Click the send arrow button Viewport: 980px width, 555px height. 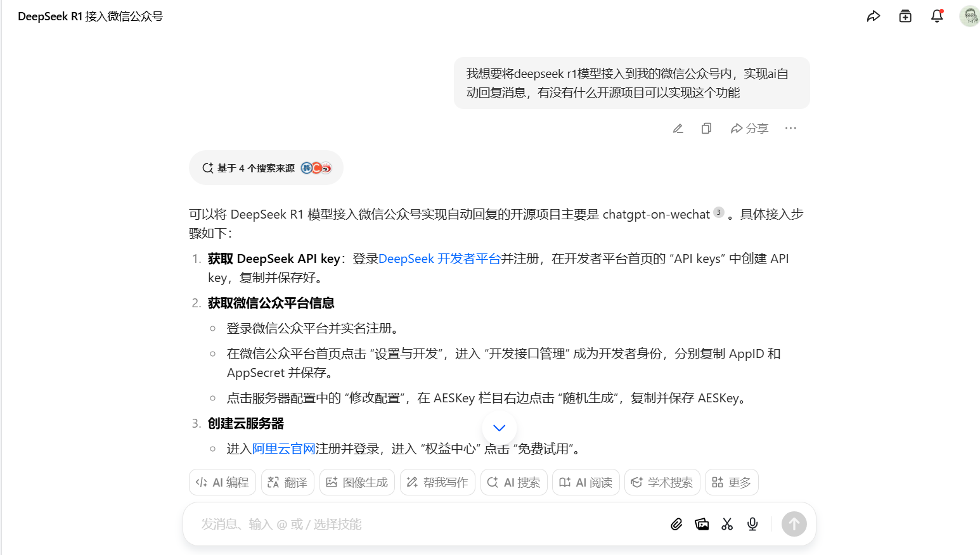click(794, 524)
